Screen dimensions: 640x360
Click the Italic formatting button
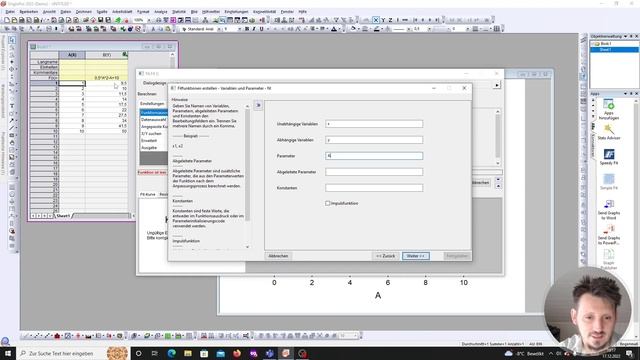click(254, 29)
